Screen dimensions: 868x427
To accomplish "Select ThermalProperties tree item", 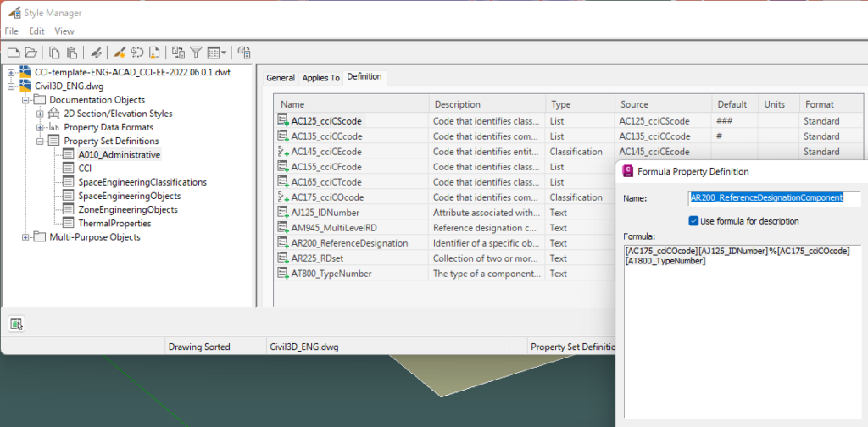I will [x=114, y=224].
